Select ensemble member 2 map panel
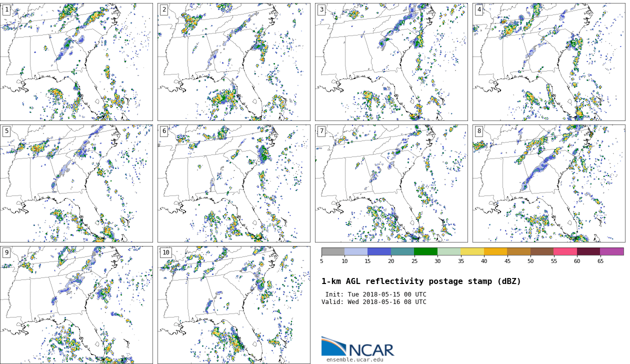The width and height of the screenshot is (630, 364). click(x=233, y=62)
